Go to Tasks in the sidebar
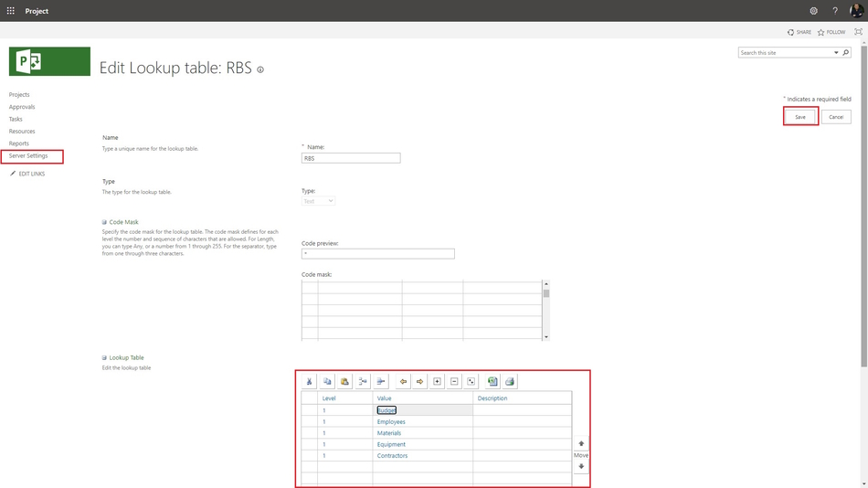The width and height of the screenshot is (868, 488). point(16,119)
